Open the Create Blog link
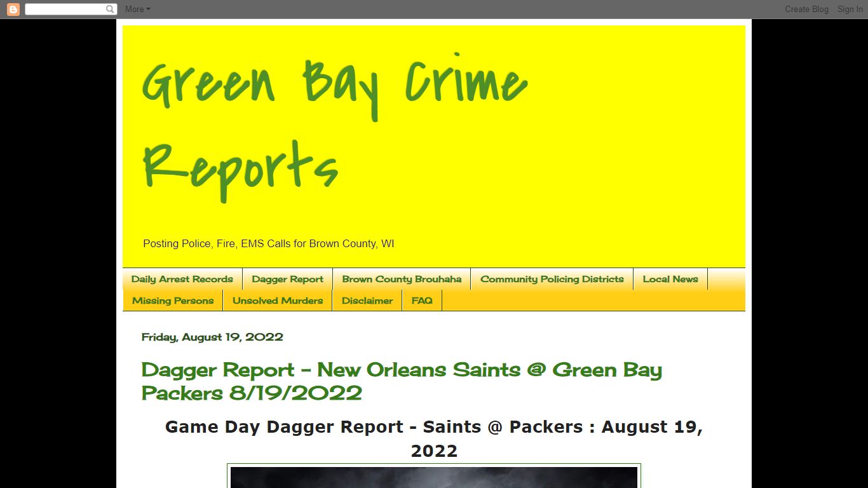This screenshot has width=868, height=488. 806,9
